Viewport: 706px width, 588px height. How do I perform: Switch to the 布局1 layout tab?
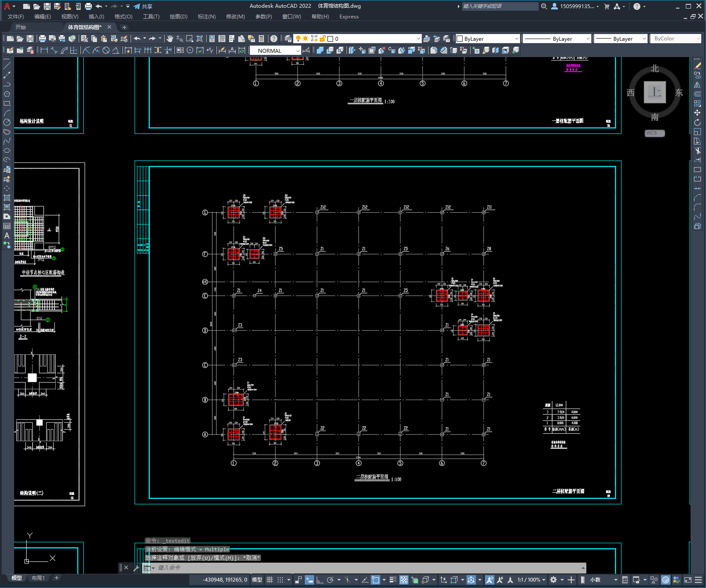click(38, 578)
